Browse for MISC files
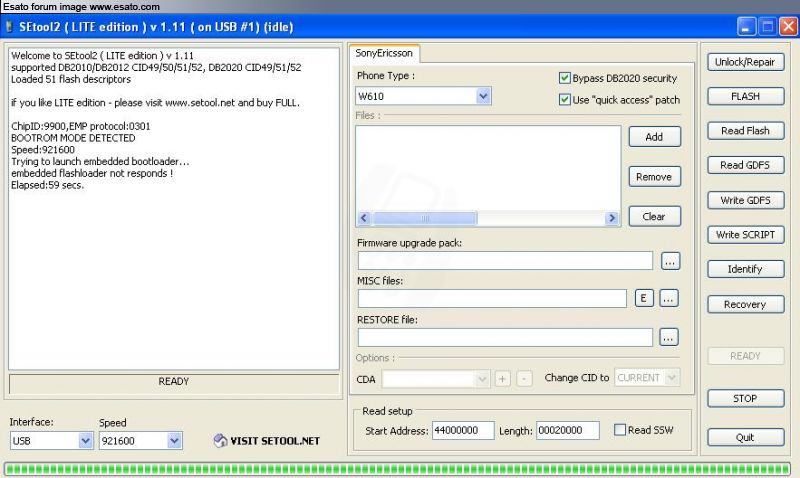The width and height of the screenshot is (800, 478). pos(669,298)
